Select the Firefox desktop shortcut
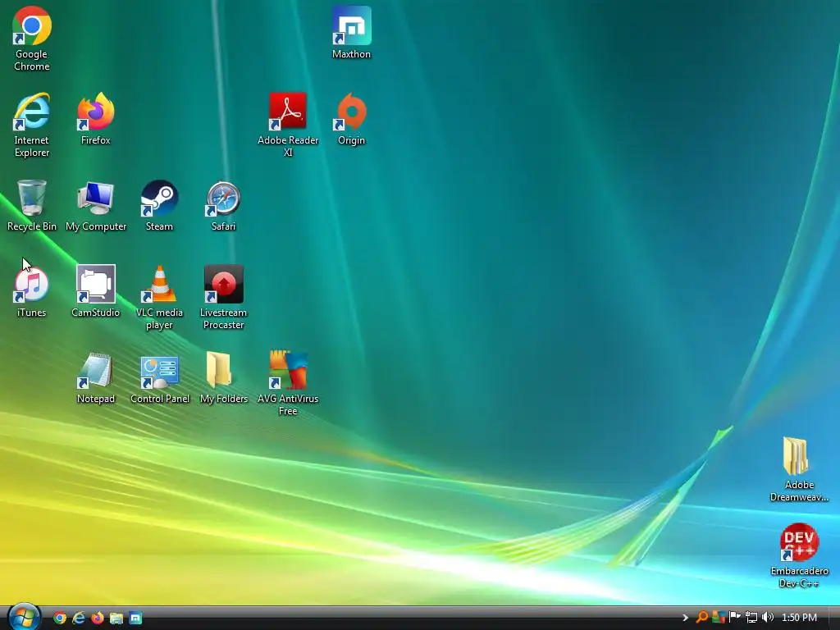 [95, 119]
